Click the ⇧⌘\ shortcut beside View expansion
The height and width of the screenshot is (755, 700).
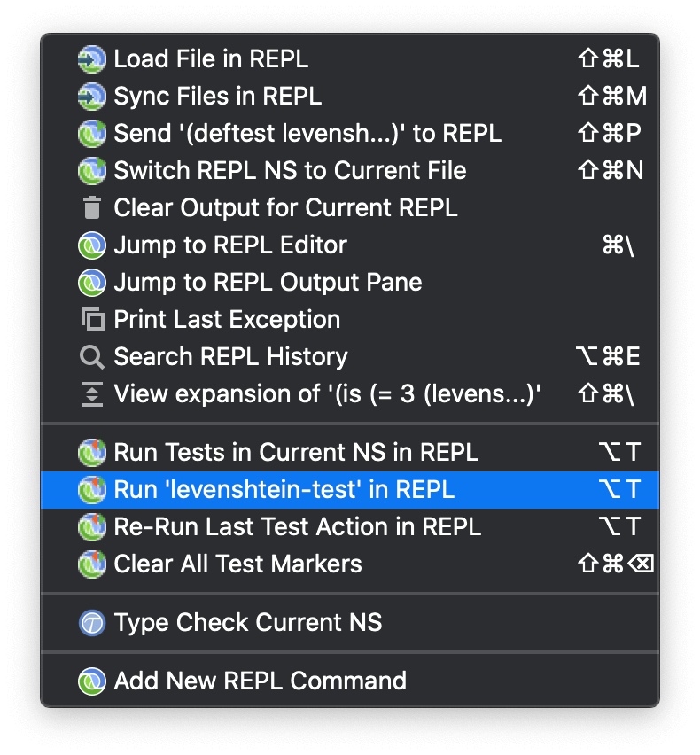[x=606, y=393]
